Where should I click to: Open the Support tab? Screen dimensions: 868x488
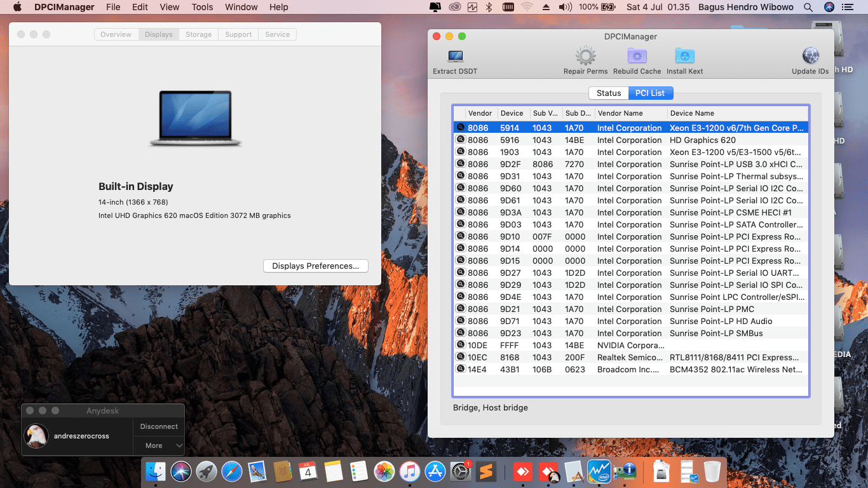point(238,34)
